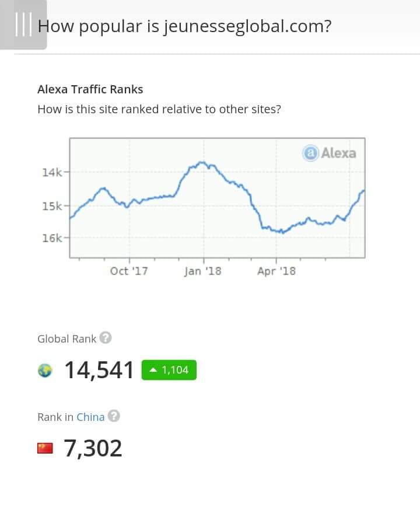Click the 14k rank axis label
Screen dimensions: 420x530
52,172
